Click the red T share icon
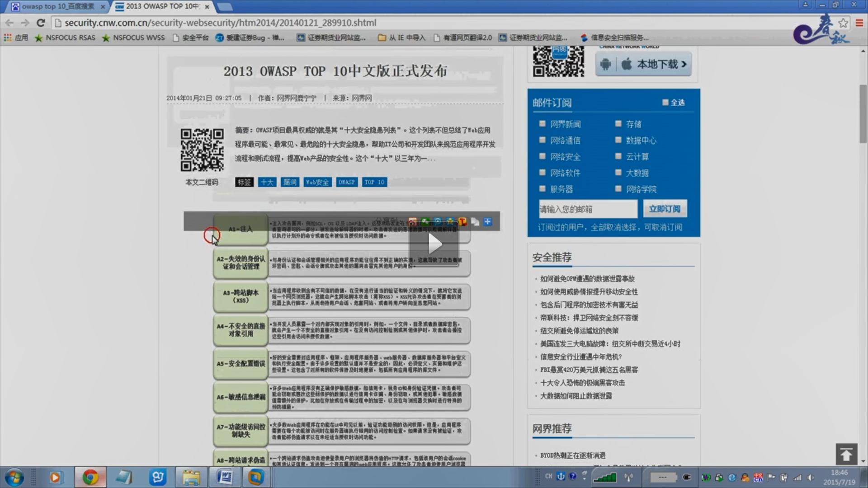This screenshot has width=868, height=488. pyautogui.click(x=462, y=221)
